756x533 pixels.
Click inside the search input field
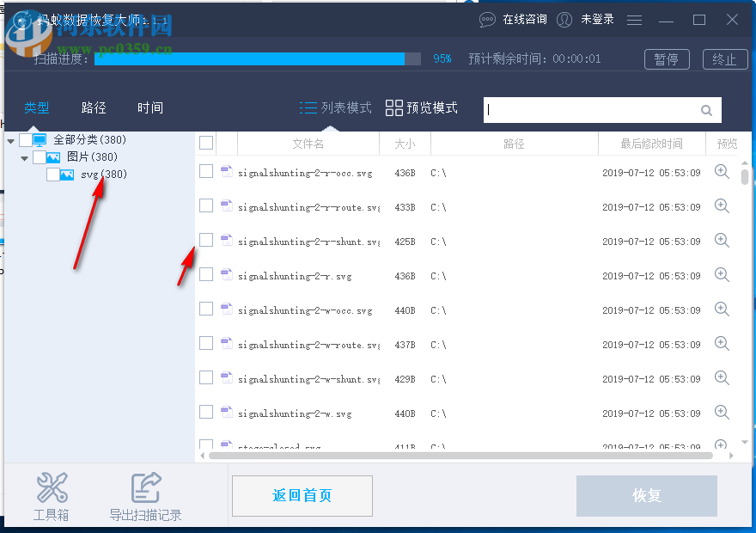click(x=593, y=110)
